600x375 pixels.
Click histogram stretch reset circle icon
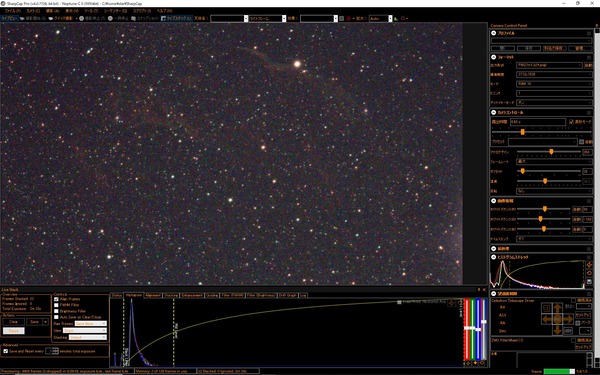[589, 273]
